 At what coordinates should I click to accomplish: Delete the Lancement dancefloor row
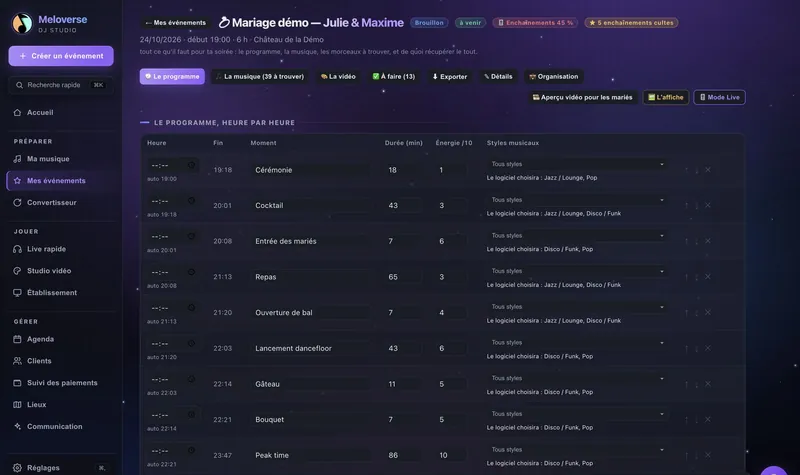708,348
